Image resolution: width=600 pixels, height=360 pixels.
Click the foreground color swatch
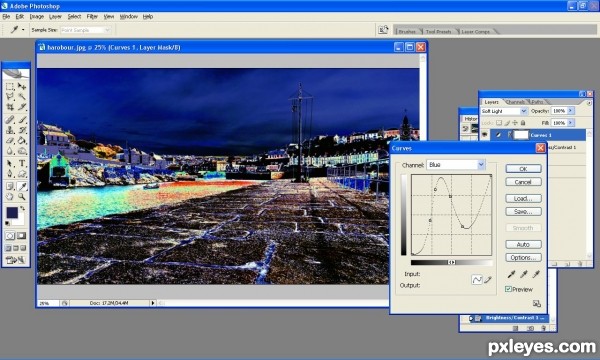point(12,213)
